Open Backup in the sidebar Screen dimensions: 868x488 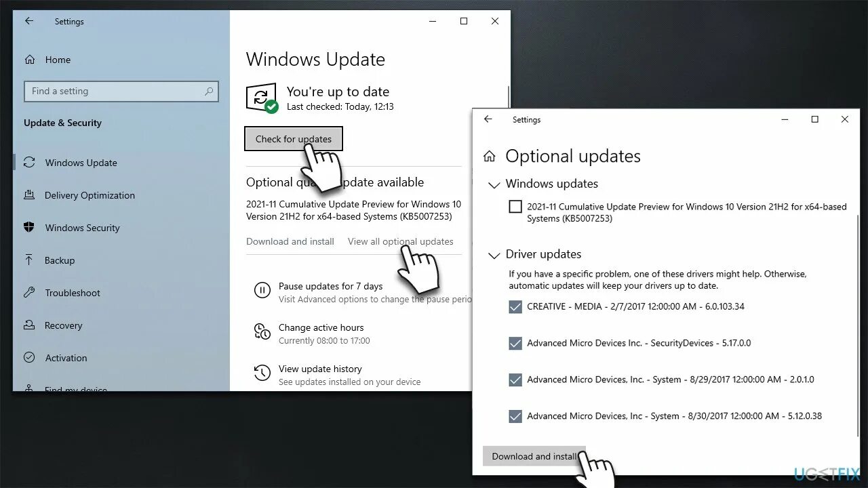(x=60, y=260)
